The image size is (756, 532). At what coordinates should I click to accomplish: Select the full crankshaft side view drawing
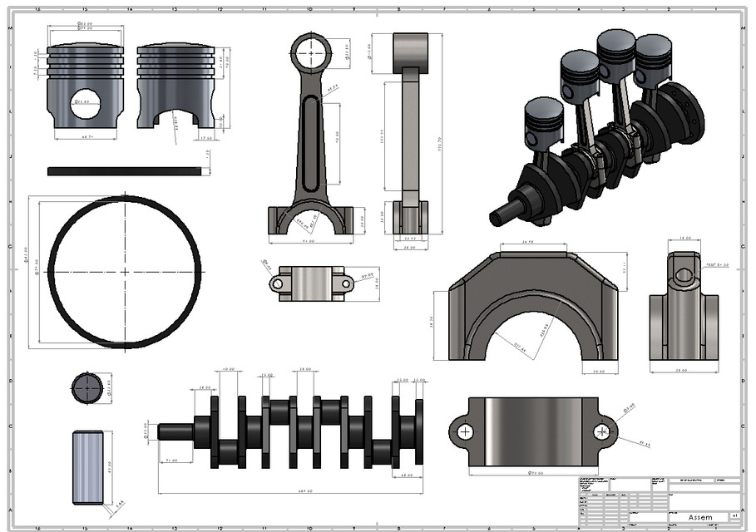[x=283, y=432]
